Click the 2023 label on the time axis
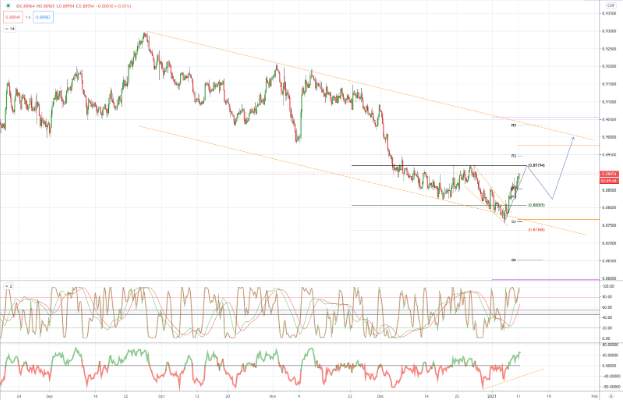Viewport: 623px width, 401px height. pos(492,396)
